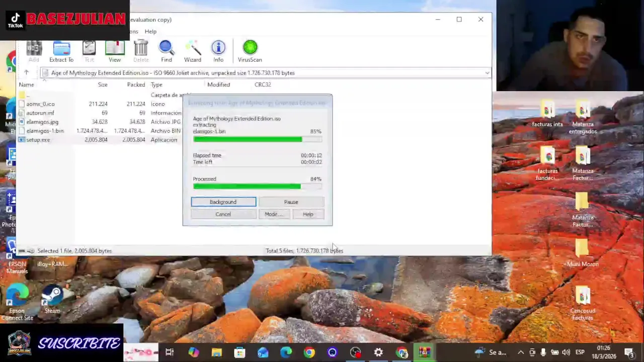Screen dimensions: 644x362
Task: Pause the extraction
Action: (x=291, y=202)
